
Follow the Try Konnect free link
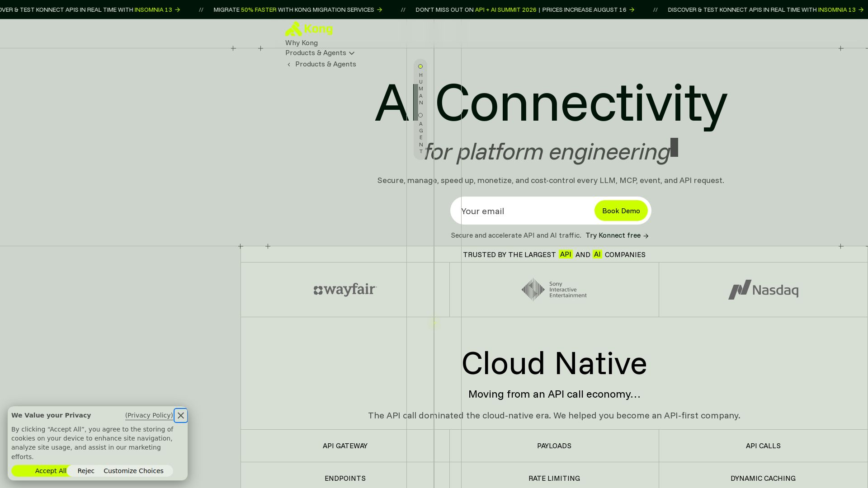(x=617, y=235)
